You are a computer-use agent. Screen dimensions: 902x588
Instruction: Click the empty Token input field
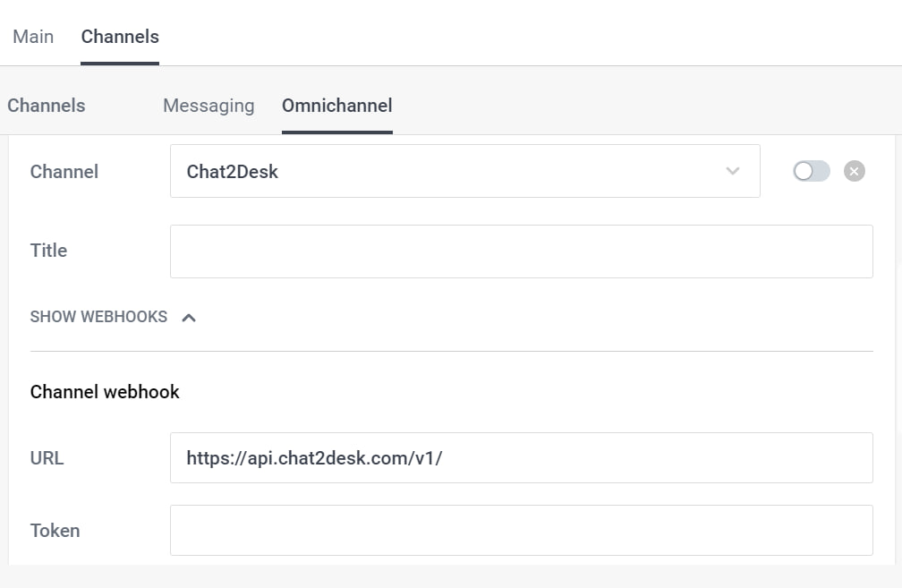point(521,530)
